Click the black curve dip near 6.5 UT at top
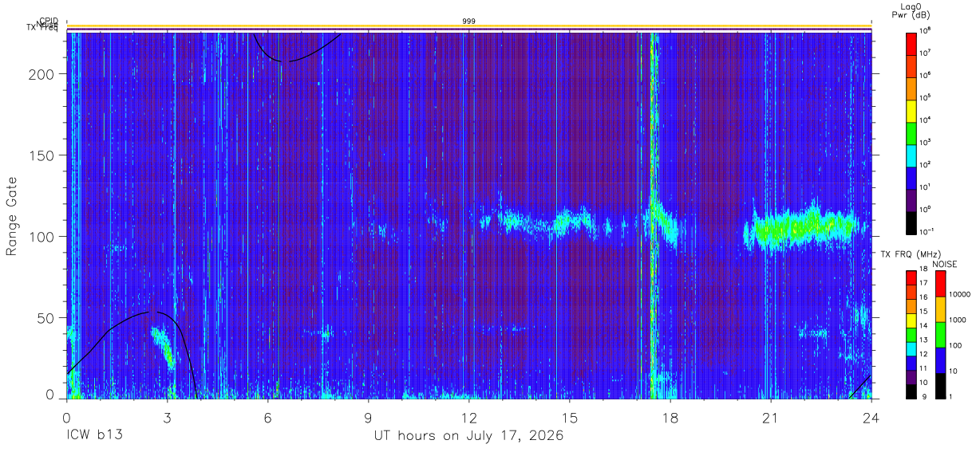980x452 pixels. 284,61
